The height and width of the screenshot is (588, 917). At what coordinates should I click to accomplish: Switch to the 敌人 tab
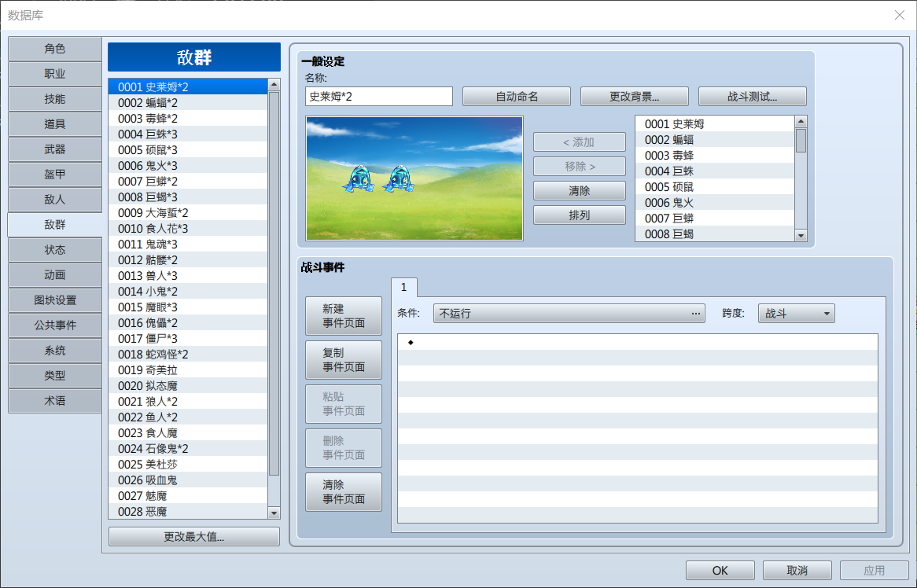click(x=55, y=200)
